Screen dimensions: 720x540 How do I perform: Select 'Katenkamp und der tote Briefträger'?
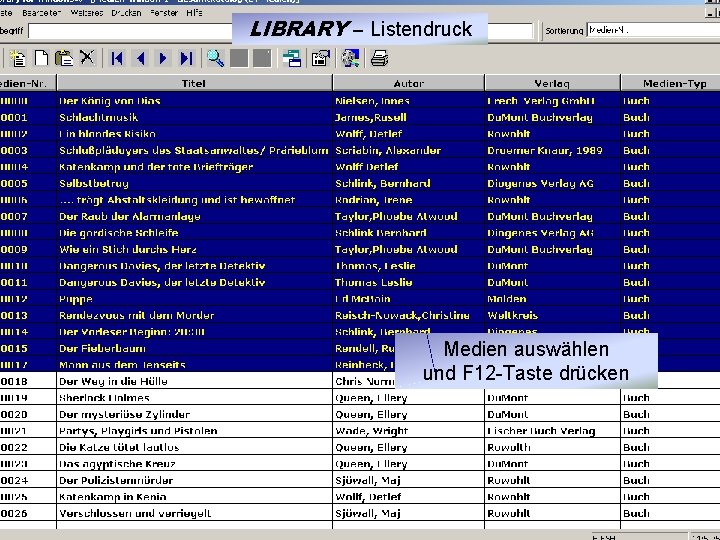tap(156, 167)
